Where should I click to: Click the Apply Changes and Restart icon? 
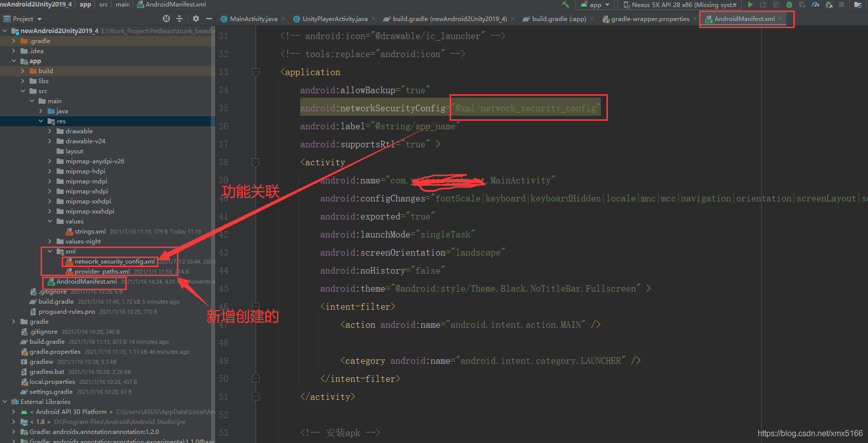(x=763, y=5)
